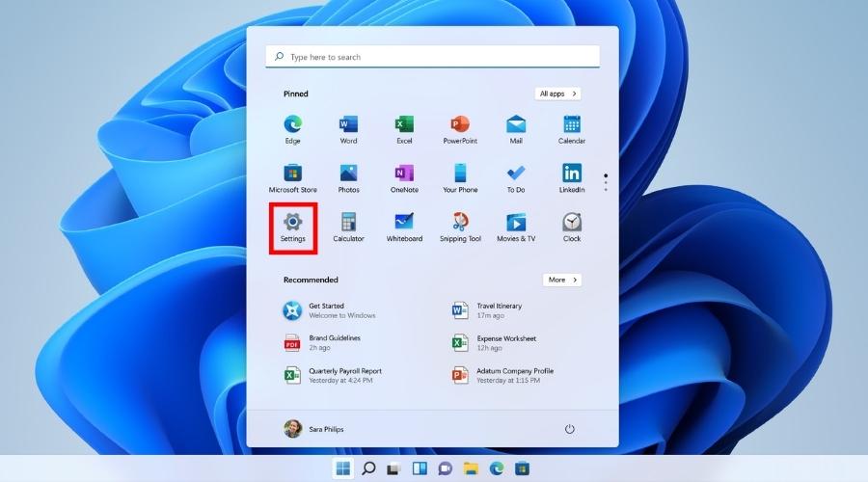868x482 pixels.
Task: Open the Travel Itinerary document
Action: pos(487,310)
